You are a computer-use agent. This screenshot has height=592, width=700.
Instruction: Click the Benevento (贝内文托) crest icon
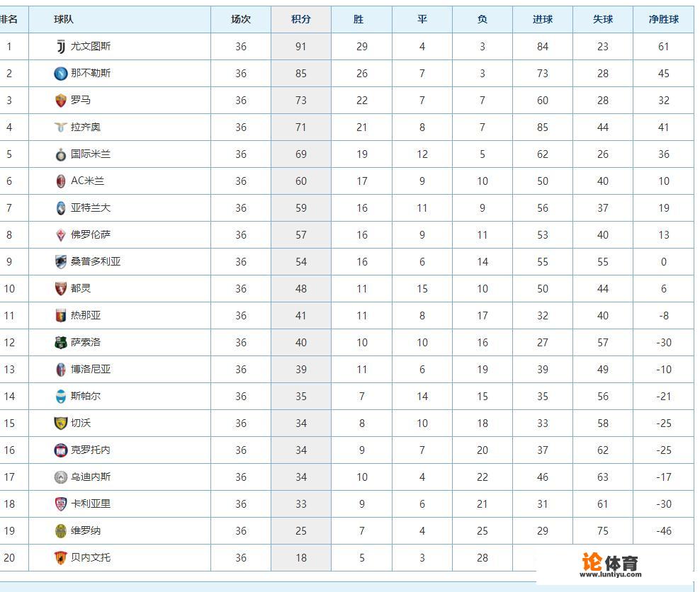tap(61, 558)
